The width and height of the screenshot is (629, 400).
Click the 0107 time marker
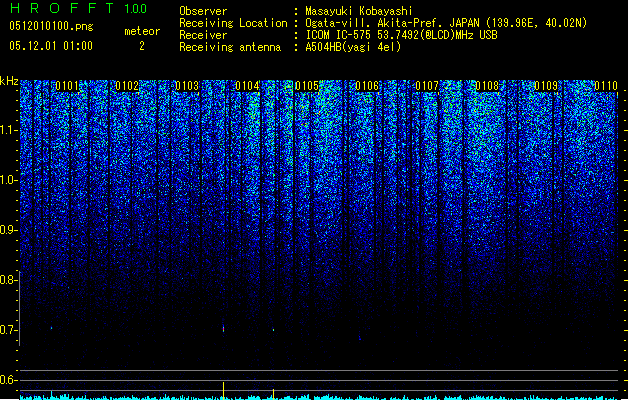tap(427, 86)
